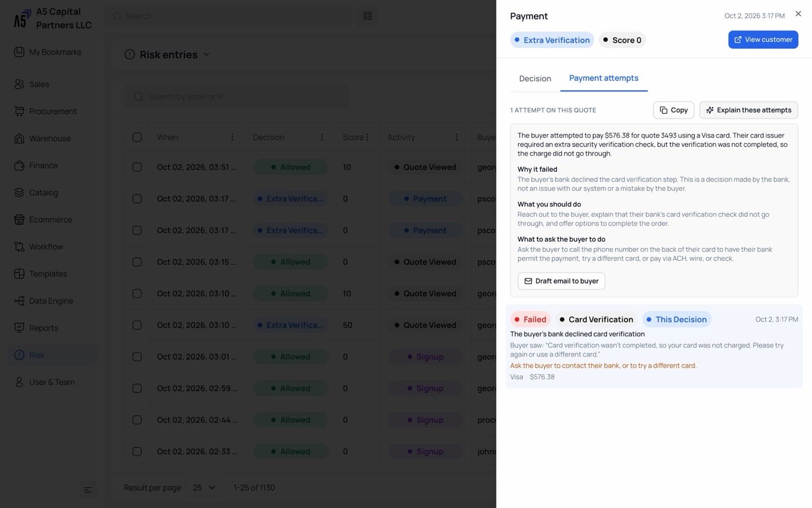Open the Risk section in sidebar

tap(51, 355)
